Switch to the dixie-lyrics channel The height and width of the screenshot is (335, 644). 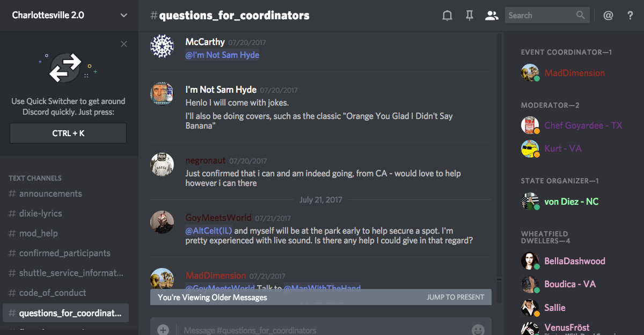(x=41, y=213)
